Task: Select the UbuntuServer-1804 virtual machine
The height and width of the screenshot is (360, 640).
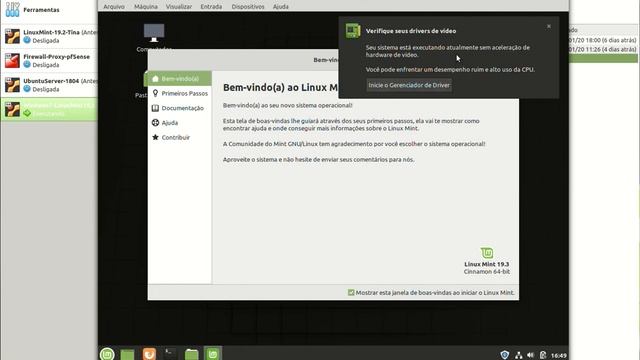Action: click(49, 85)
